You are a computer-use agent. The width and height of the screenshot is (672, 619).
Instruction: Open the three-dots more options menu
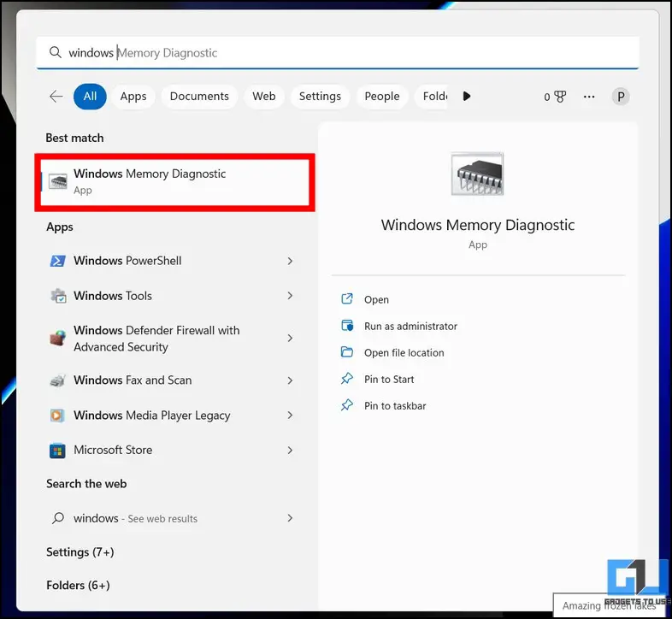(589, 97)
